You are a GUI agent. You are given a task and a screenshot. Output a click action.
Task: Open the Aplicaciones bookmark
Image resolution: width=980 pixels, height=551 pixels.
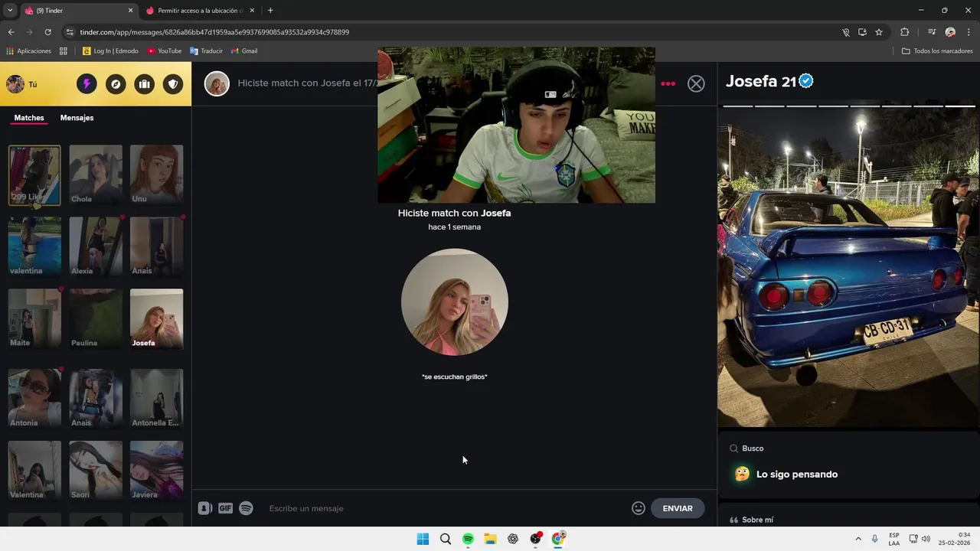(29, 51)
